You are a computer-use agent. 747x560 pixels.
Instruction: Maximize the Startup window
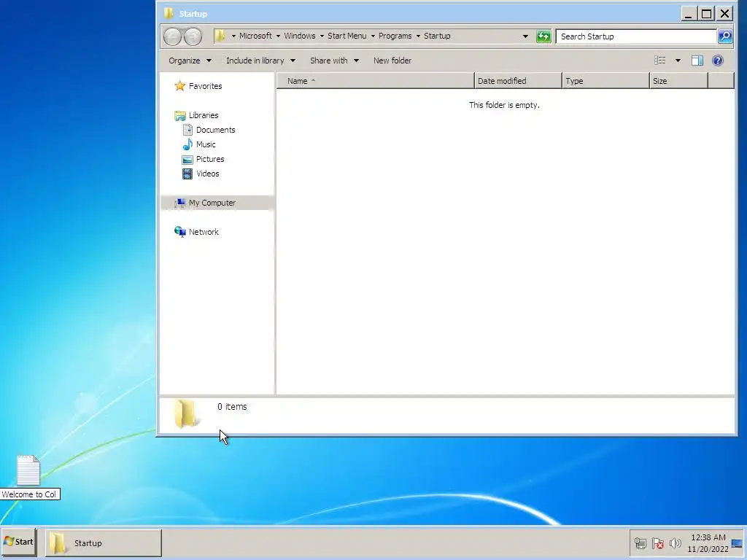click(x=706, y=13)
